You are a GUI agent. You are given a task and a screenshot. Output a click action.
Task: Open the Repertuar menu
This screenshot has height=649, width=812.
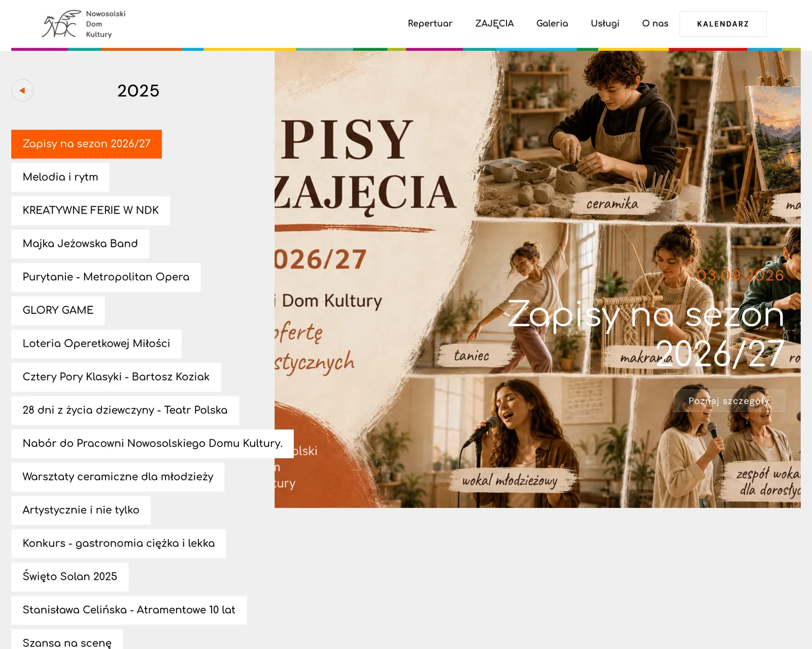tap(430, 23)
